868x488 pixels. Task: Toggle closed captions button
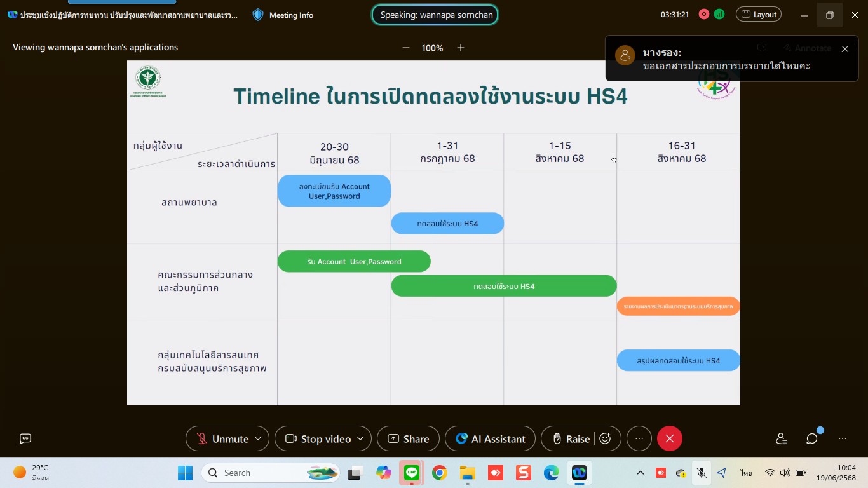[25, 438]
